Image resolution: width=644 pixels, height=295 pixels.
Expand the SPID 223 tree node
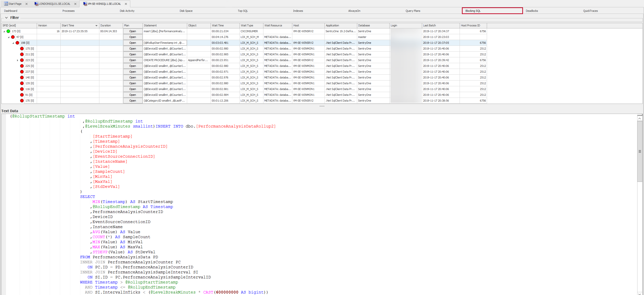pyautogui.click(x=17, y=60)
